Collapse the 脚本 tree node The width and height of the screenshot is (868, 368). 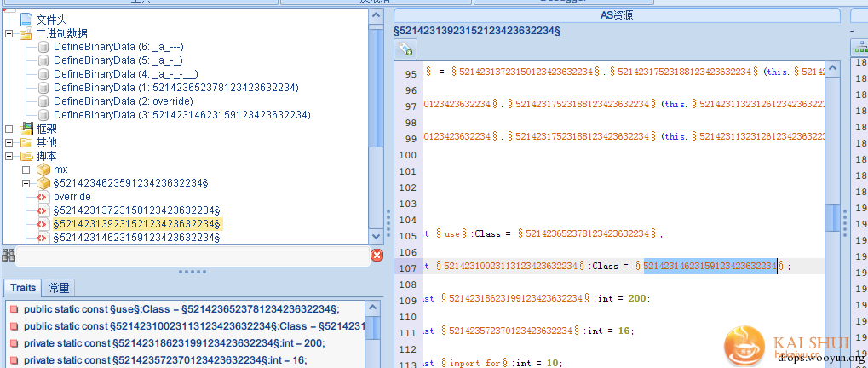tap(9, 156)
